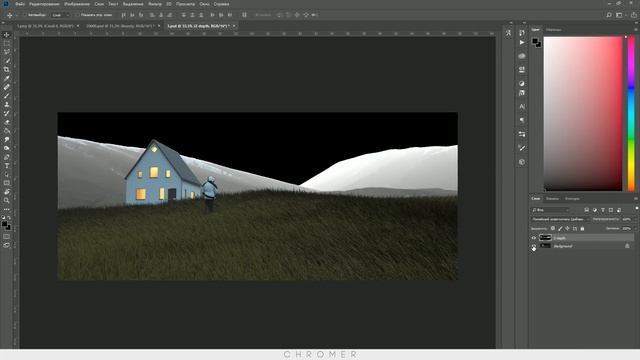Toggle lock all padlock in Layers panel
Viewport: 640px width, 360px height.
coord(582,229)
